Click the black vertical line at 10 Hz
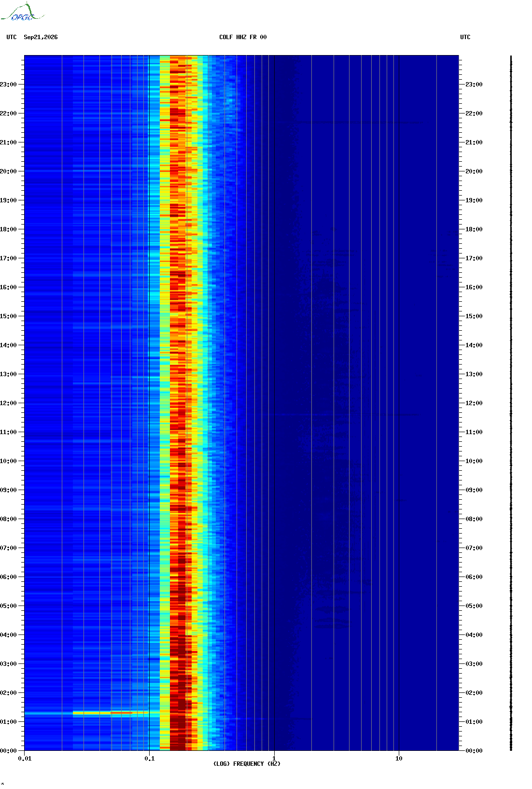This screenshot has width=532, height=789. 399,403
